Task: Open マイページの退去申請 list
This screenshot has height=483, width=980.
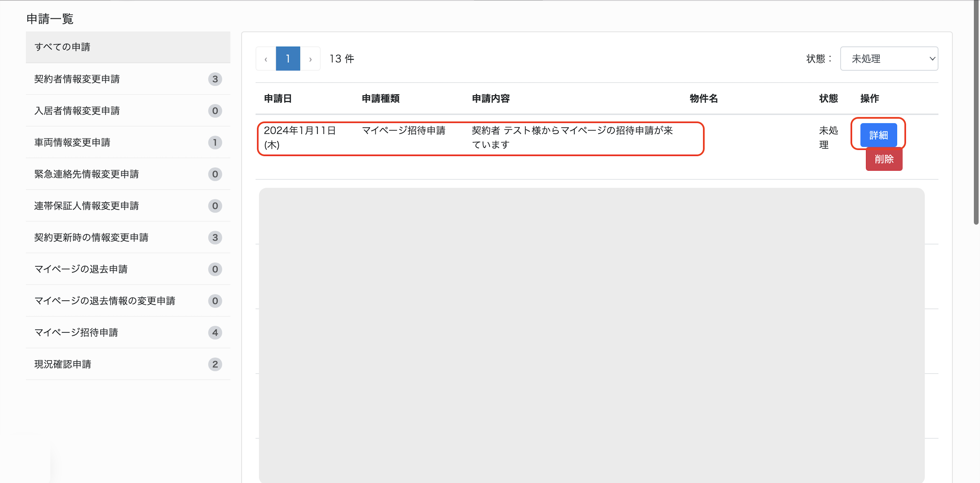Action: coord(128,269)
